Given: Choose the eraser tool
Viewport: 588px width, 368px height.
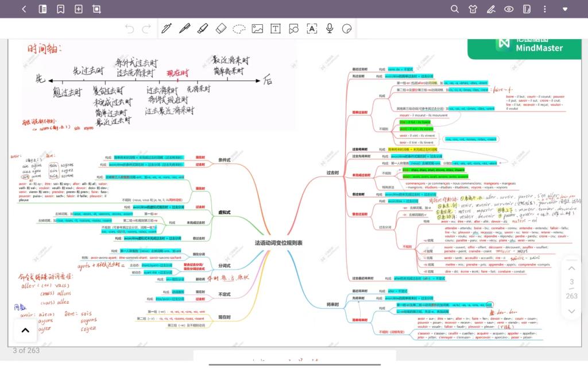Looking at the screenshot, I should (221, 28).
